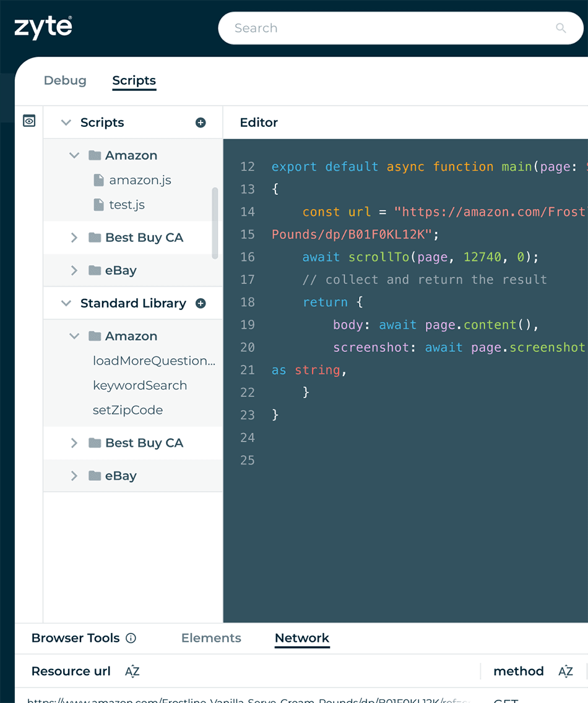Image resolution: width=588 pixels, height=703 pixels.
Task: Sort by method AZ icon
Action: click(x=566, y=671)
